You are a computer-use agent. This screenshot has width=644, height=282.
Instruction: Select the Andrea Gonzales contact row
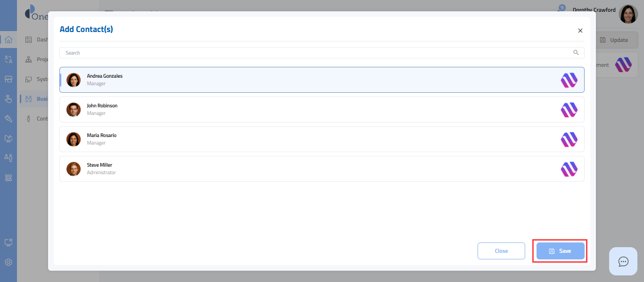click(x=322, y=80)
